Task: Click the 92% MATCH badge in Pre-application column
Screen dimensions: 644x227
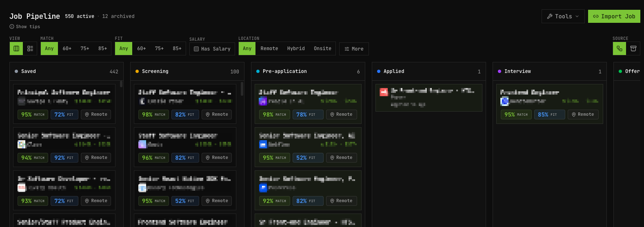Action: 275,201
